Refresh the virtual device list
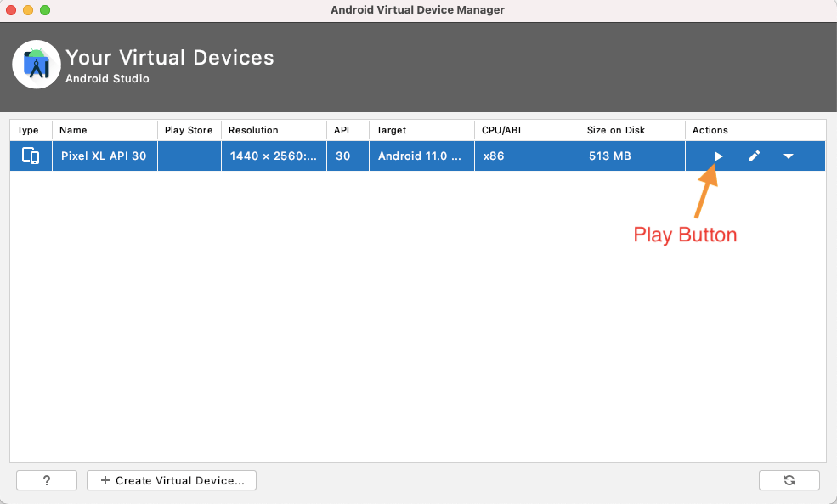The width and height of the screenshot is (837, 504). pyautogui.click(x=789, y=479)
